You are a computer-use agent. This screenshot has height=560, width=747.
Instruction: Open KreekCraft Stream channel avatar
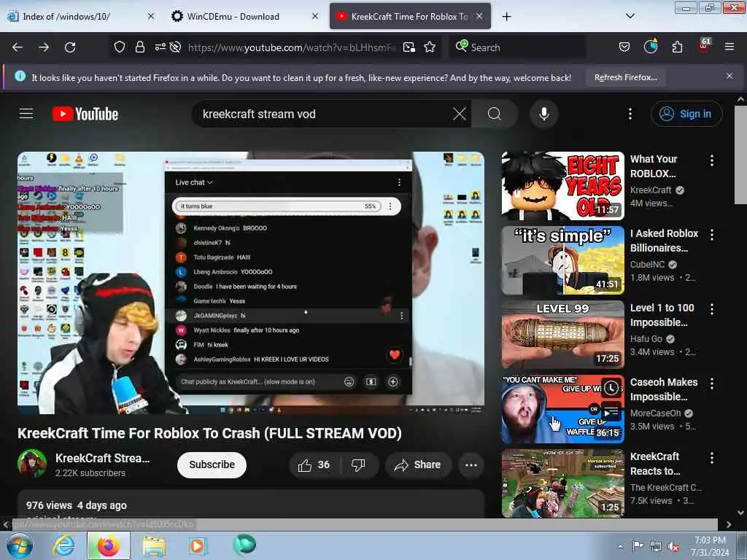32,463
